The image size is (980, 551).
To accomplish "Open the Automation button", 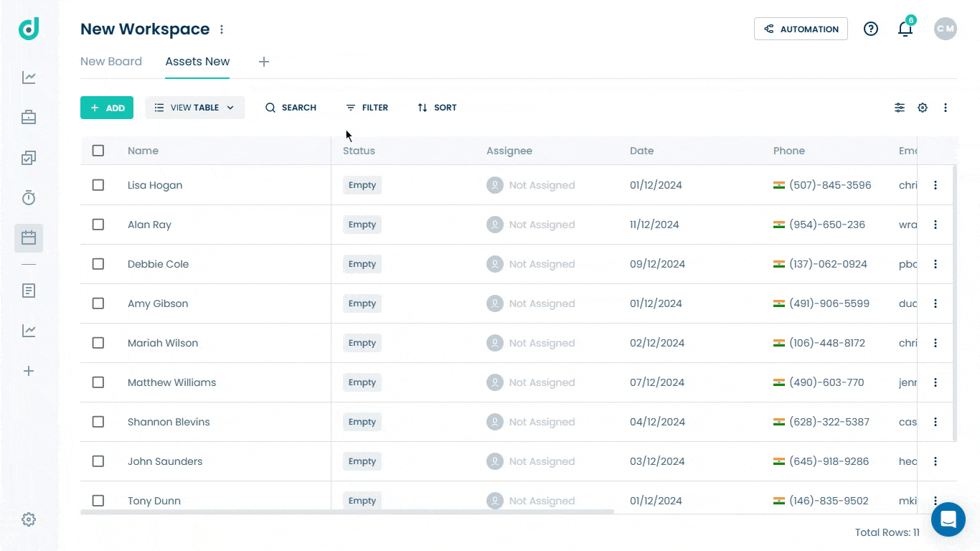I will pos(801,29).
